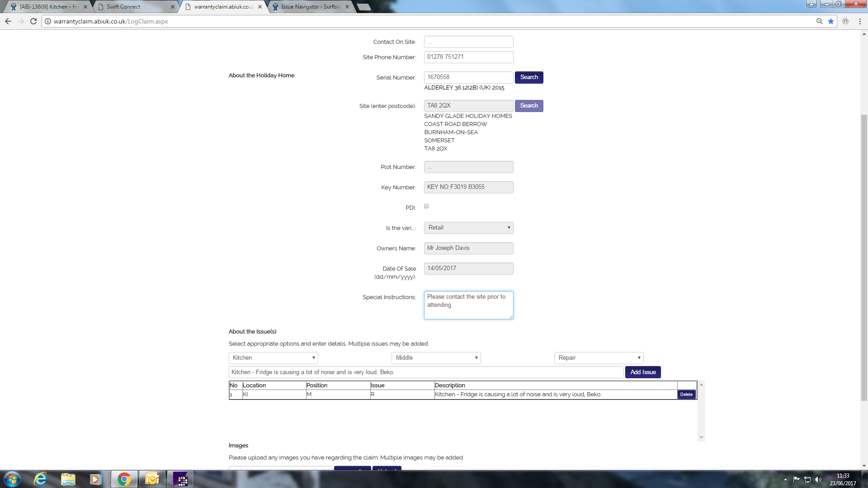868x488 pixels.
Task: Tick the PDI checkbox
Action: tap(426, 206)
